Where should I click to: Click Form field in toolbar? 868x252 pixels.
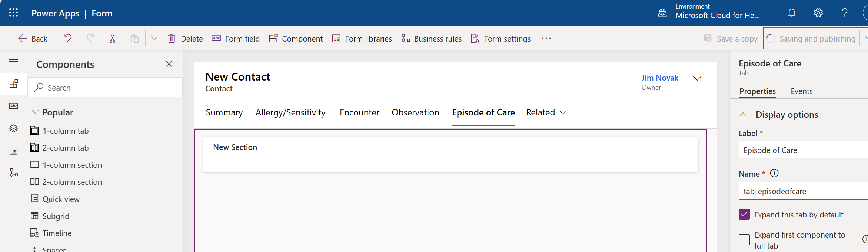coord(236,39)
